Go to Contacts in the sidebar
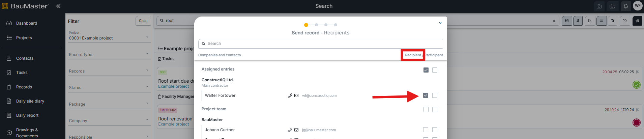Image resolution: width=644 pixels, height=139 pixels. click(x=25, y=58)
